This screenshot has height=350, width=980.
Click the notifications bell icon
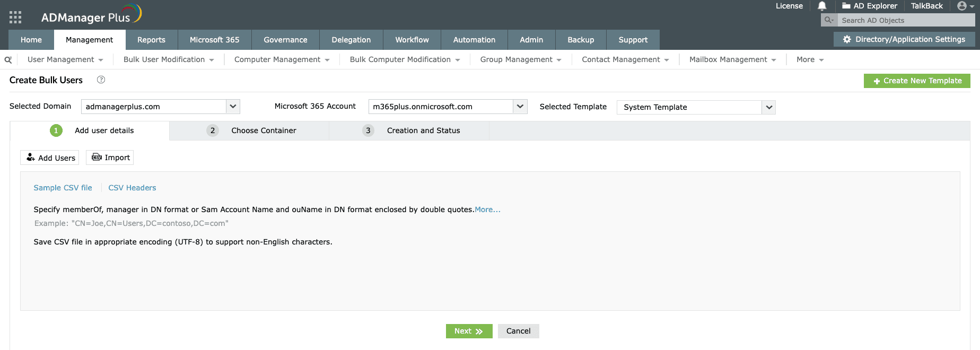point(822,6)
